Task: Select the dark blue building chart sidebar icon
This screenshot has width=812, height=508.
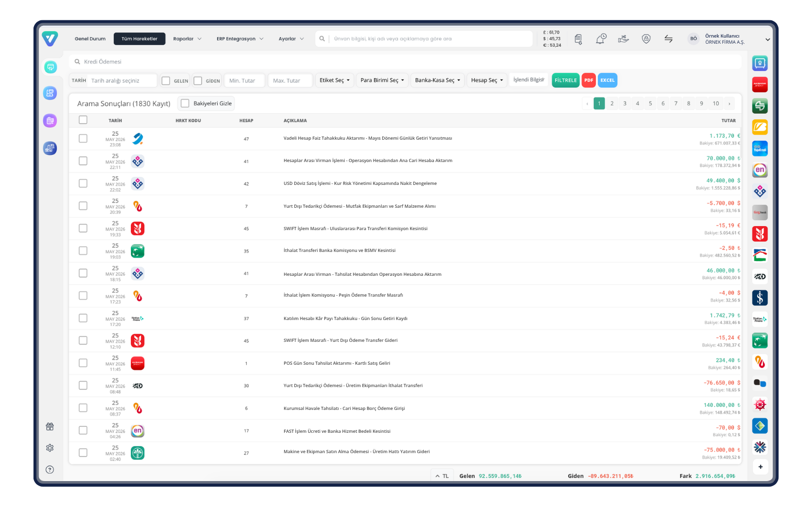Action: tap(50, 148)
